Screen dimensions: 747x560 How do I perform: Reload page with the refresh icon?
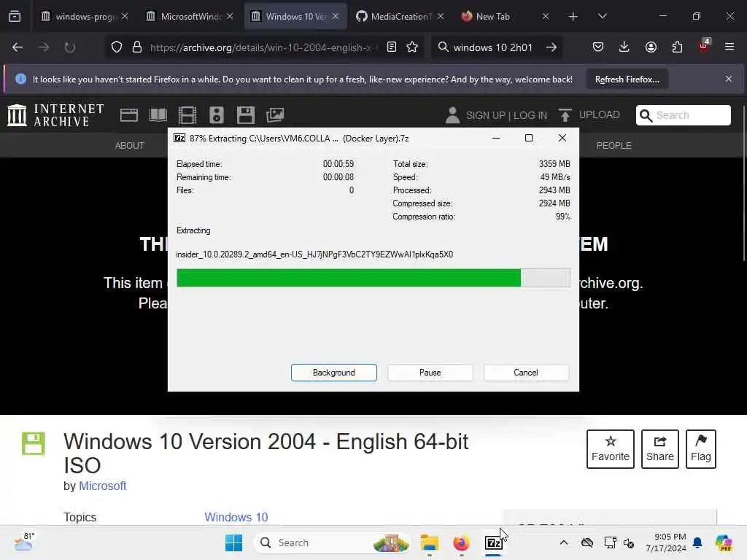pyautogui.click(x=69, y=47)
